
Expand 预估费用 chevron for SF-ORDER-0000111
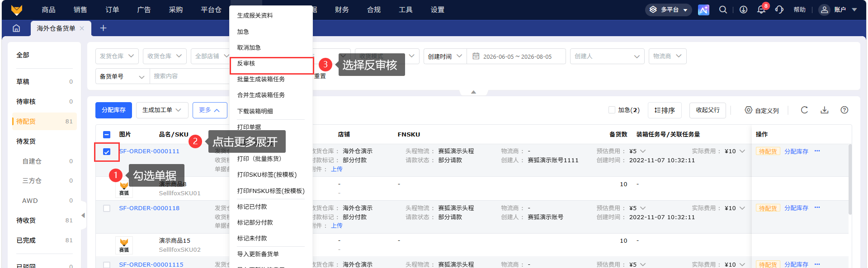(643, 151)
